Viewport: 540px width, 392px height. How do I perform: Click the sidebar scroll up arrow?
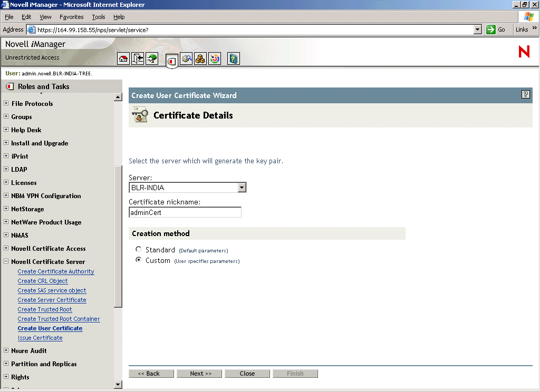click(x=118, y=97)
